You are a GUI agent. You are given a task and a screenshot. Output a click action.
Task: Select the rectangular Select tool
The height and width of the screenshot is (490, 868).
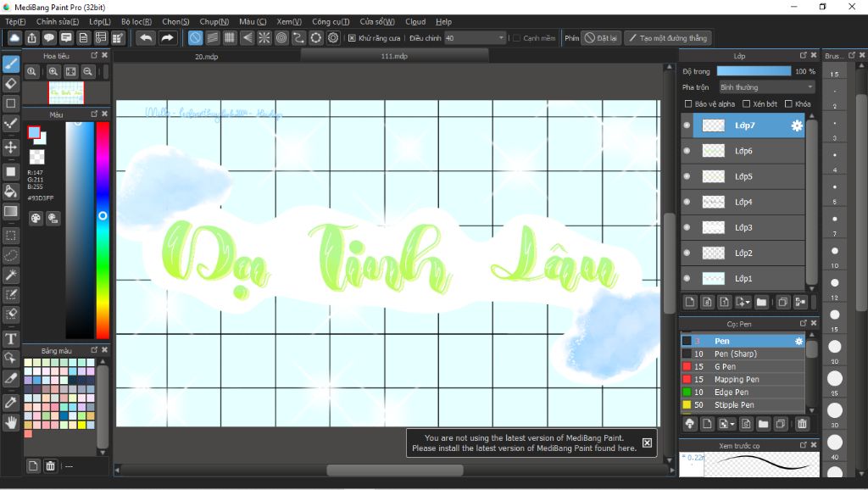coord(10,236)
